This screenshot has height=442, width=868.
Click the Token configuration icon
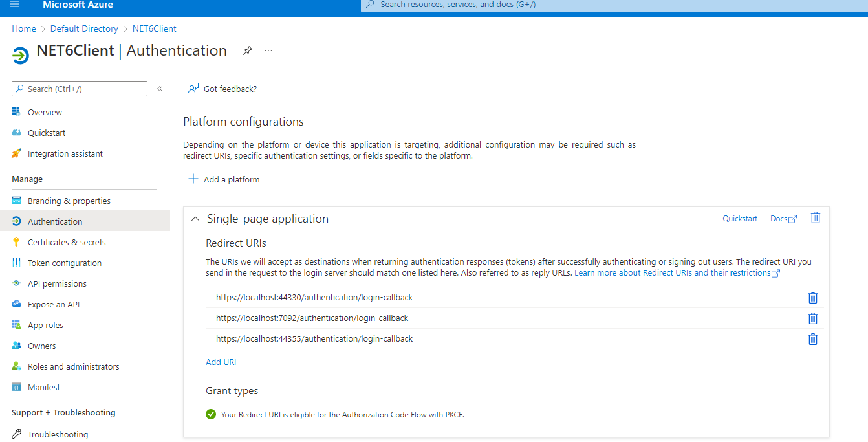click(16, 263)
